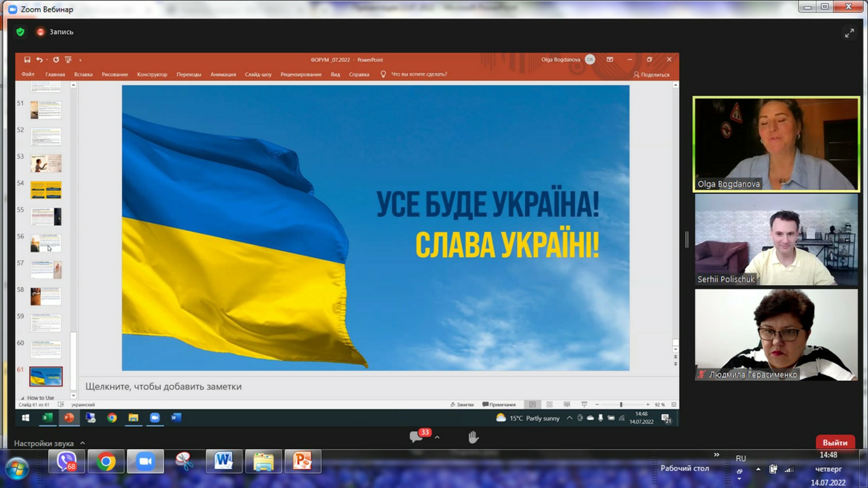Open the Вставка ribbon tab
This screenshot has height=488, width=868.
point(83,74)
